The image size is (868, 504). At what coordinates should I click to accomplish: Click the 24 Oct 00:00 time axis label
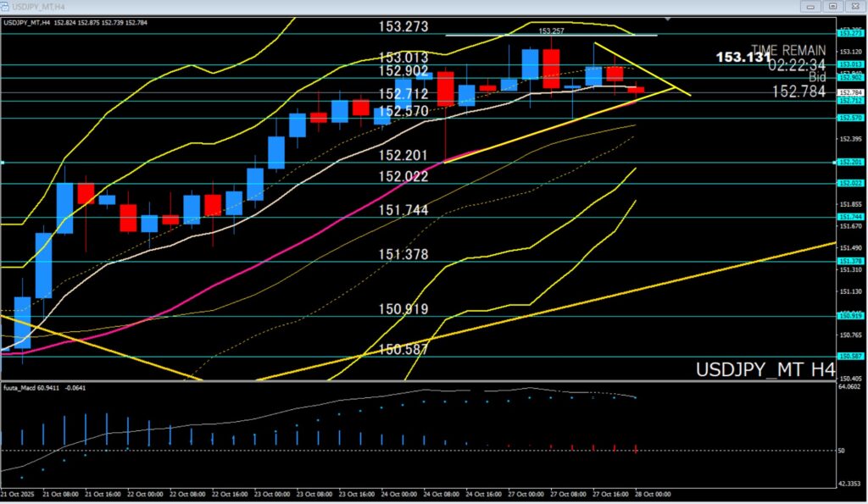point(399,493)
